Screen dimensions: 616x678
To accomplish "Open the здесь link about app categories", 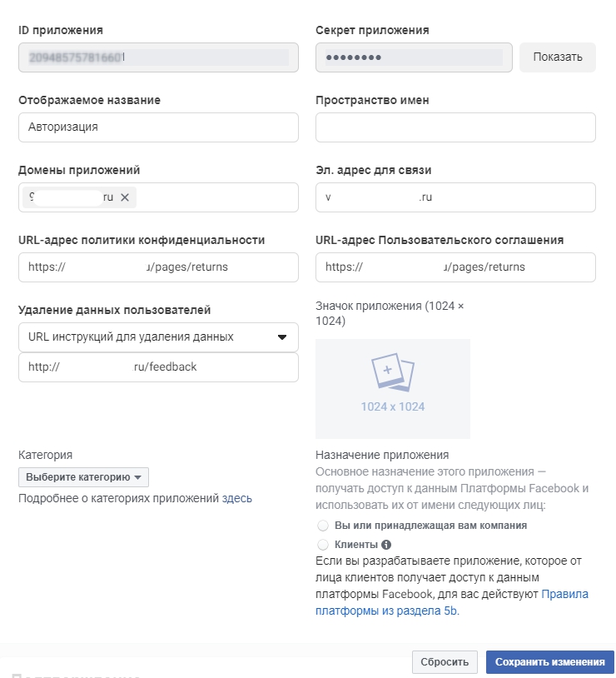I will pyautogui.click(x=239, y=497).
